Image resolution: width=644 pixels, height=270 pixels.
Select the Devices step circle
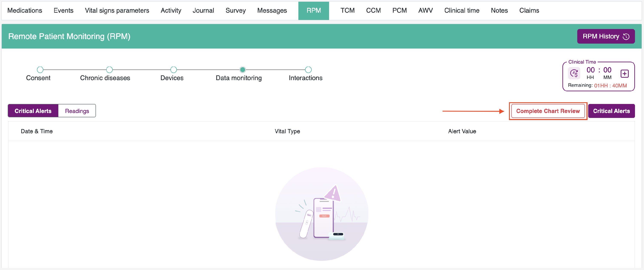point(173,70)
